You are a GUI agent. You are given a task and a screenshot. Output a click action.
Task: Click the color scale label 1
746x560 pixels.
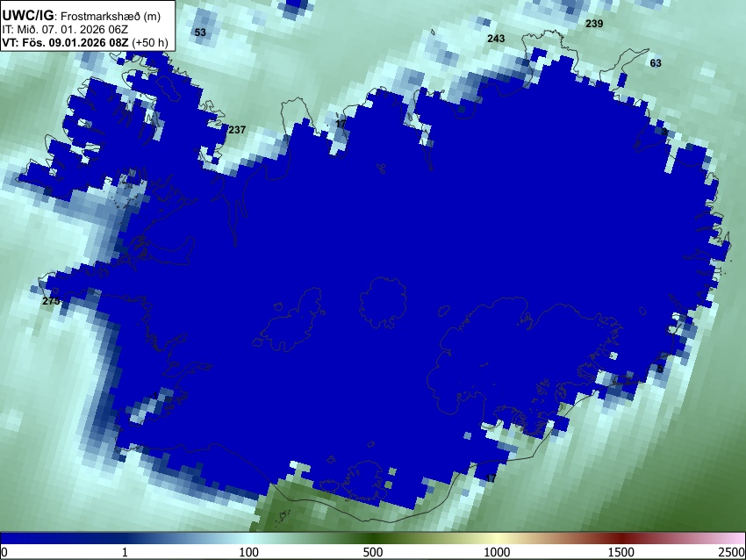125,552
